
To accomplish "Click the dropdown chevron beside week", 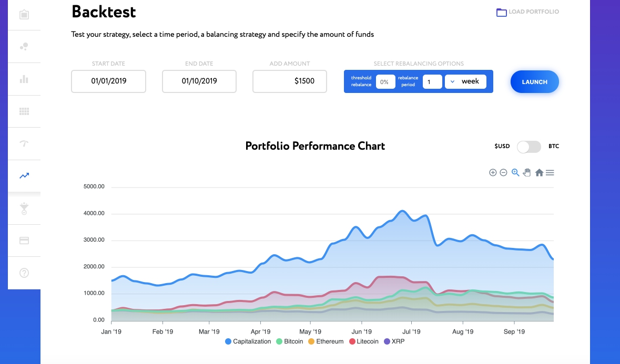I will [x=452, y=82].
